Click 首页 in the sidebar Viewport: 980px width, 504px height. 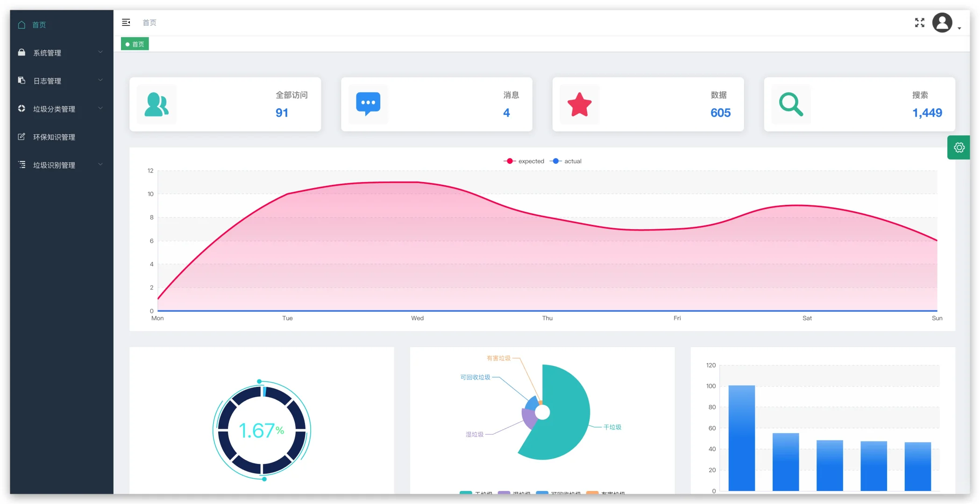(39, 25)
